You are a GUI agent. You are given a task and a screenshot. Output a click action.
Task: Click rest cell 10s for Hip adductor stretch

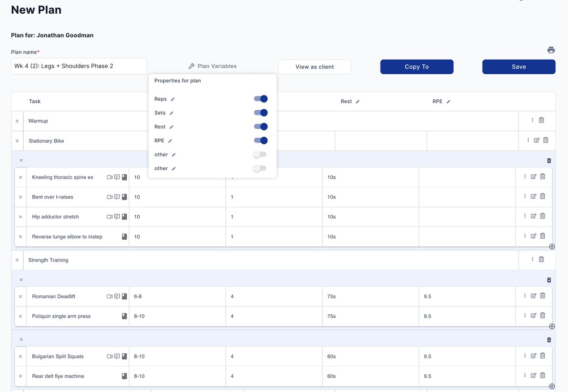[371, 217]
